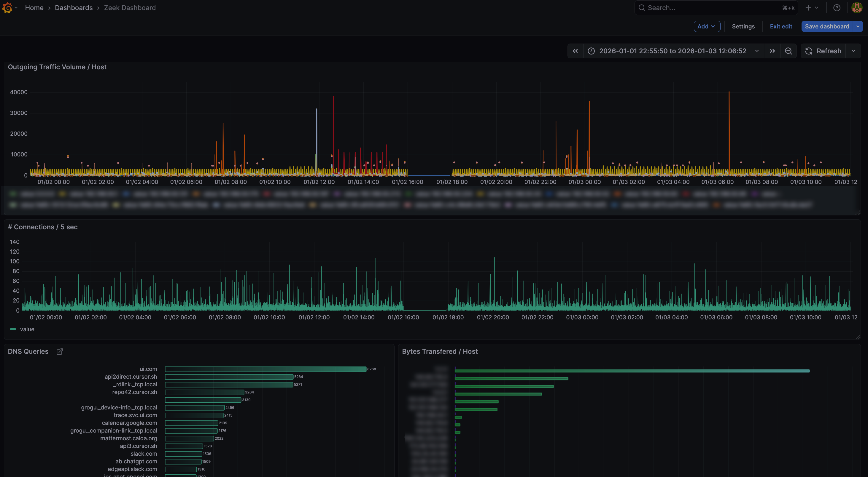
Task: Shift time range forward using double-right arrow
Action: (x=772, y=51)
